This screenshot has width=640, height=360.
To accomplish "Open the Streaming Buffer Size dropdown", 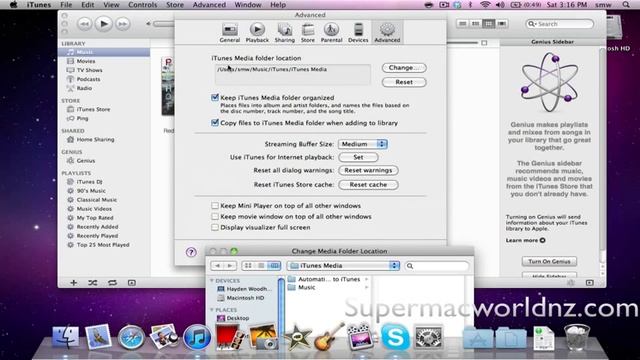I will 362,144.
